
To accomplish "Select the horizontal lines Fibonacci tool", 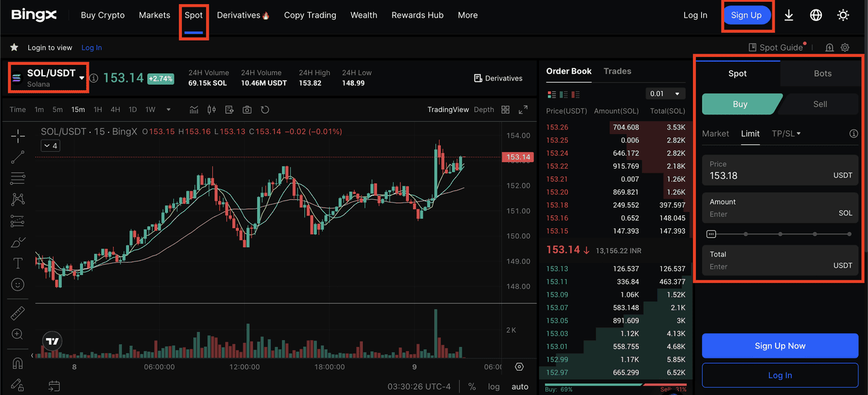I will point(18,178).
